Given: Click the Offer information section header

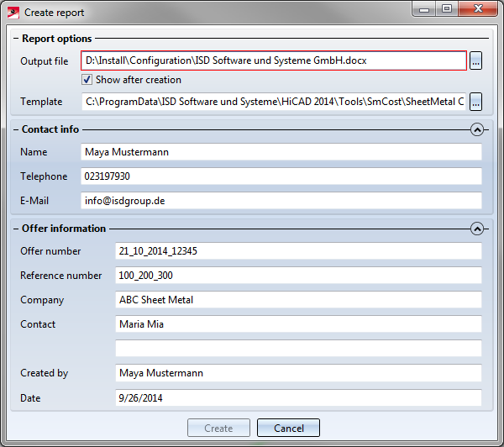Looking at the screenshot, I should (64, 229).
